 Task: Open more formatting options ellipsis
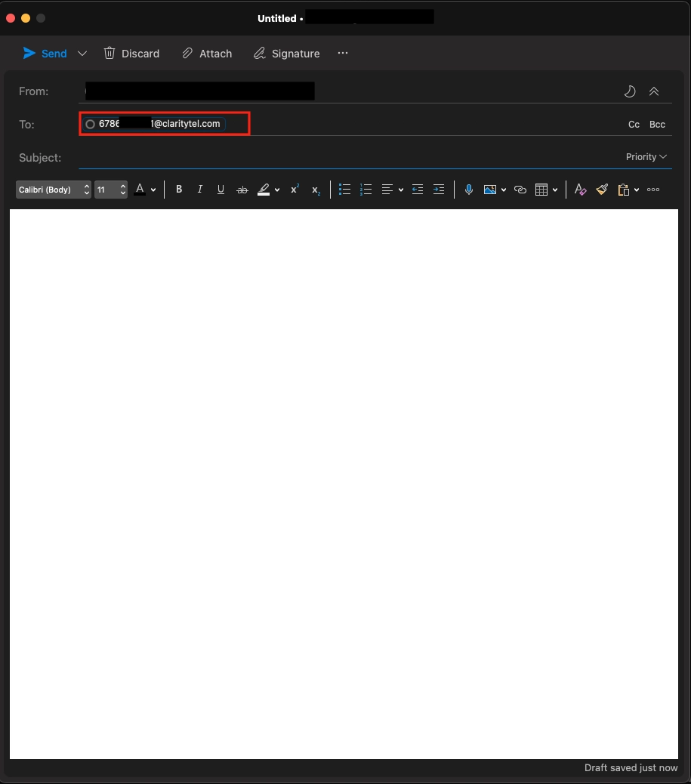pyautogui.click(x=653, y=190)
